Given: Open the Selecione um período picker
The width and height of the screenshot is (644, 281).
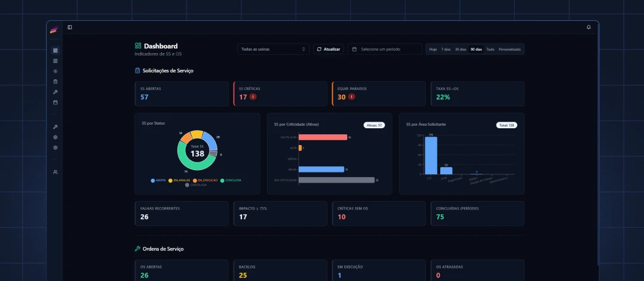Looking at the screenshot, I should coord(385,50).
